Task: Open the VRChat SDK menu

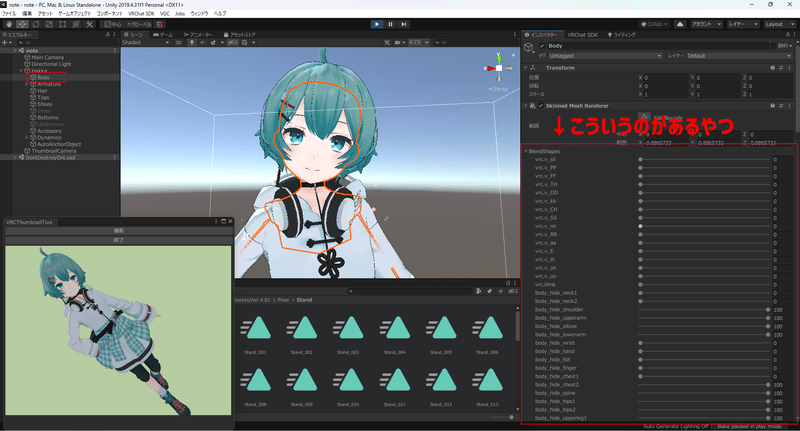Action: pyautogui.click(x=141, y=14)
